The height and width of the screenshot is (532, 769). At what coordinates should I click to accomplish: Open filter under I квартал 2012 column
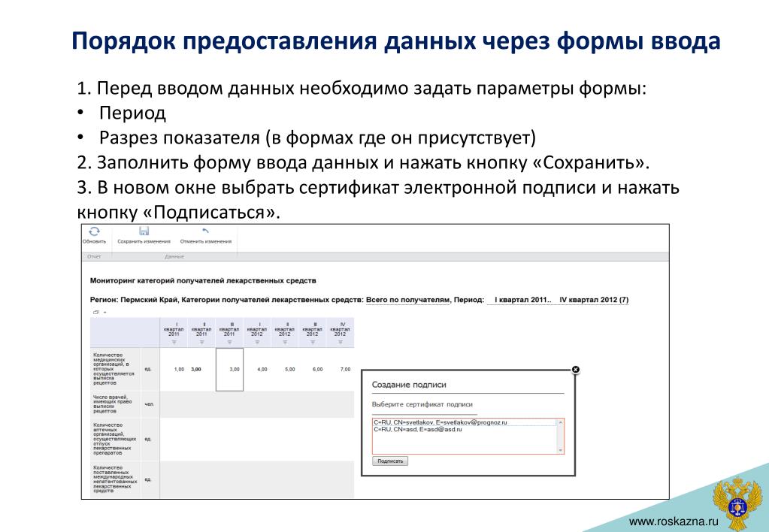coord(257,342)
